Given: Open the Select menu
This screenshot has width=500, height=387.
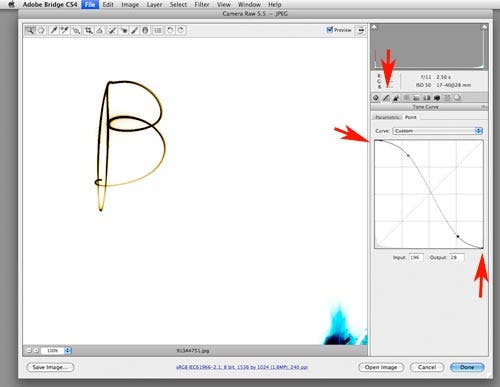Looking at the screenshot, I should coord(178,5).
